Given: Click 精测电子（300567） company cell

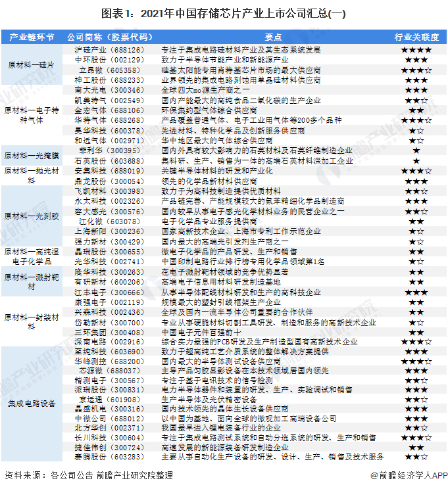Looking at the screenshot, I should [110, 381].
